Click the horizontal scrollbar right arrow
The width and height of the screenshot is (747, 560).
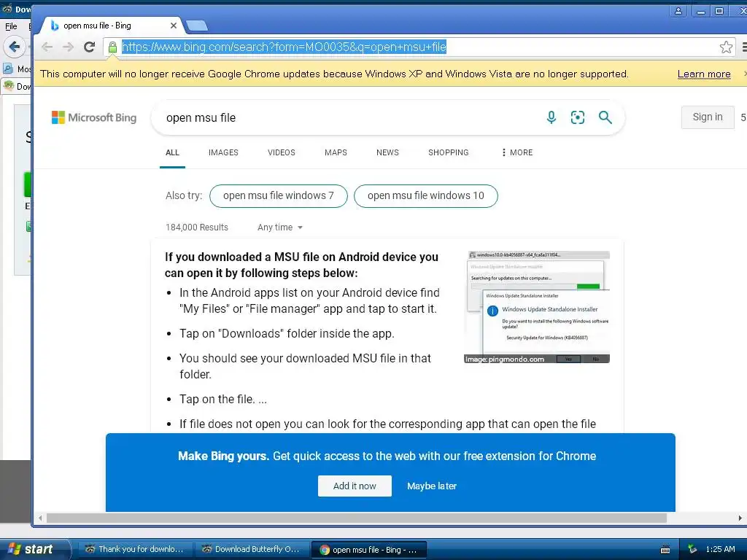point(740,518)
